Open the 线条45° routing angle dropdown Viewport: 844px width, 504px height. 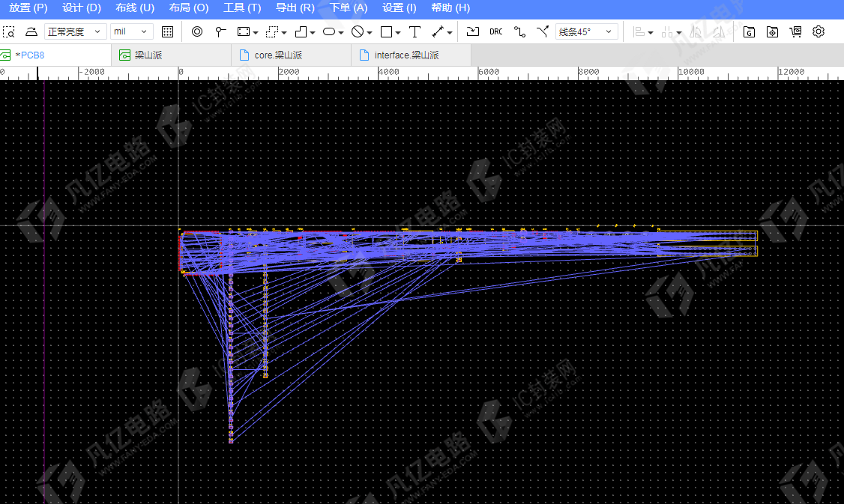tap(586, 31)
